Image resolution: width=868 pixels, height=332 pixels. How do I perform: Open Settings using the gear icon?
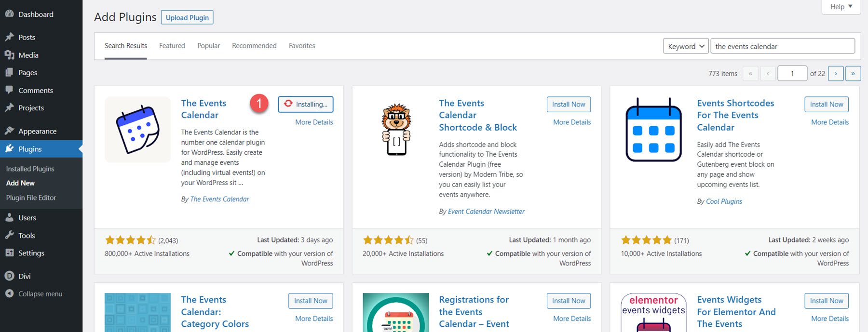point(11,252)
